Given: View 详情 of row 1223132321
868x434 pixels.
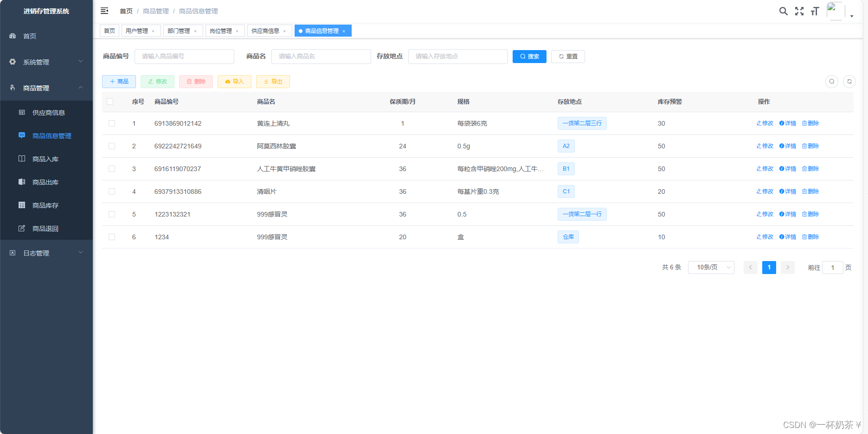Looking at the screenshot, I should 788,214.
